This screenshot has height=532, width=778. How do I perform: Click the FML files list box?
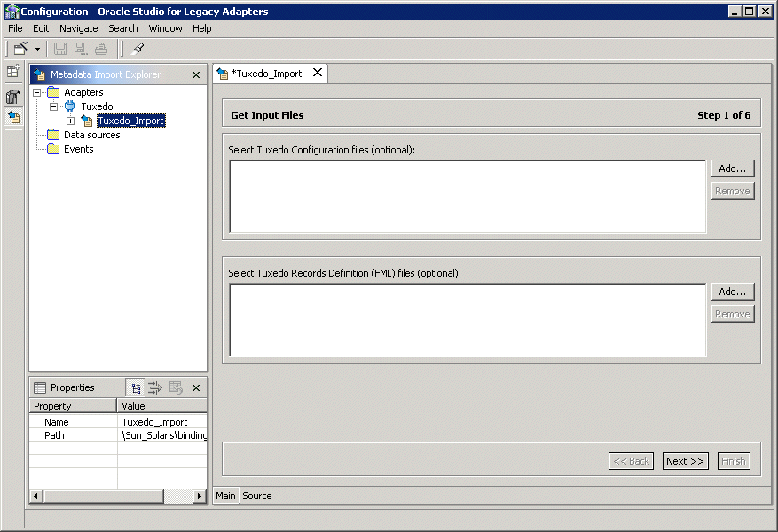[468, 320]
